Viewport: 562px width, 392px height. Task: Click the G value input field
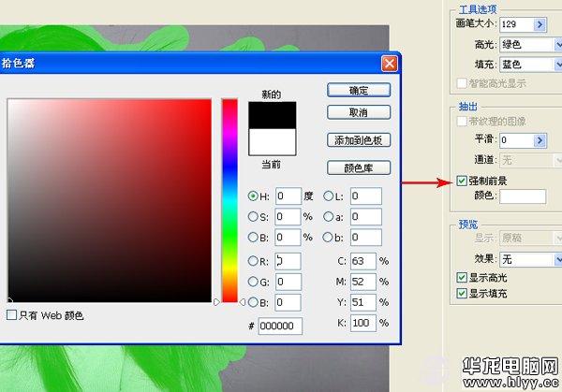288,282
